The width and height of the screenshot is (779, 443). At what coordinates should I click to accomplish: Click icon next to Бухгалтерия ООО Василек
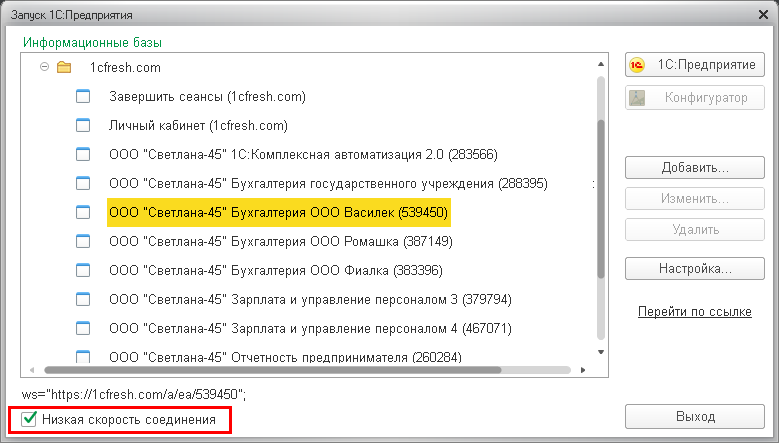point(84,213)
